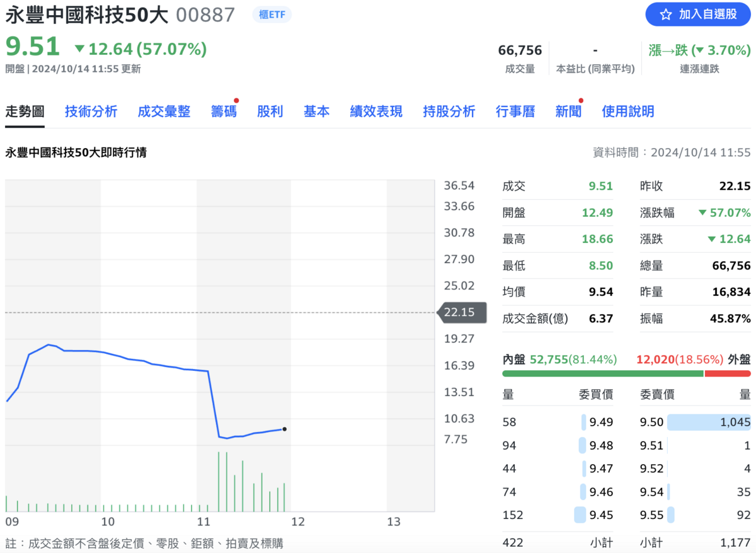Open the 籌碼 tab
Screen dimensions: 756x553
(x=224, y=111)
